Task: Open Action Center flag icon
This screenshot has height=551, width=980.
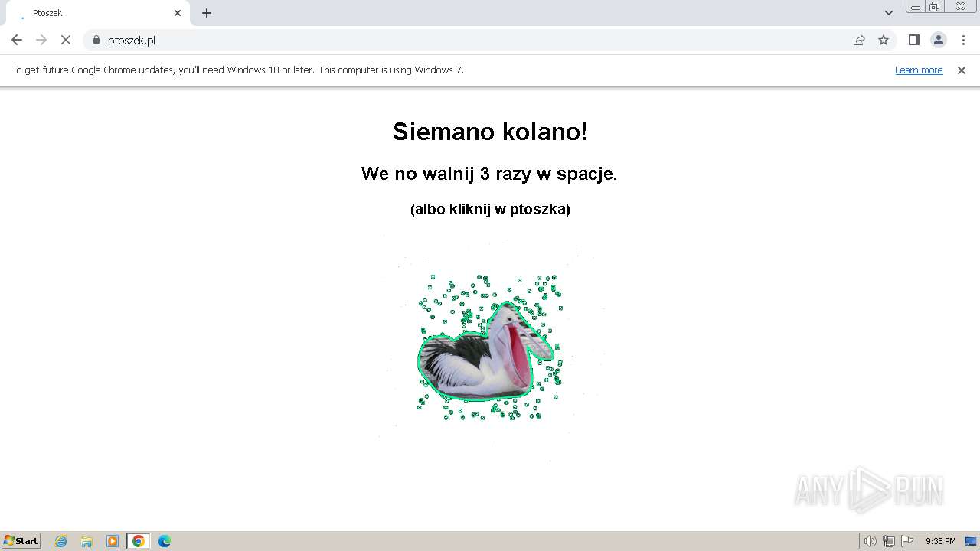Action: tap(907, 541)
